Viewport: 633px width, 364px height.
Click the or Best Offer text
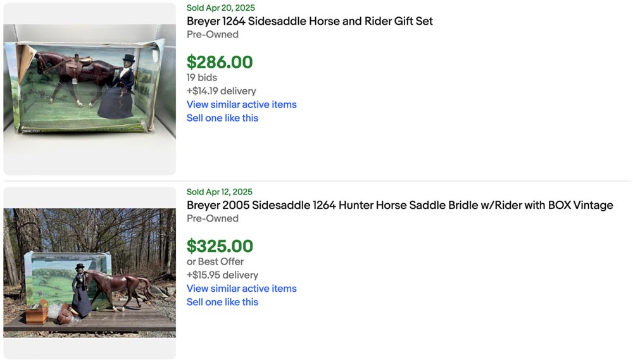(215, 261)
